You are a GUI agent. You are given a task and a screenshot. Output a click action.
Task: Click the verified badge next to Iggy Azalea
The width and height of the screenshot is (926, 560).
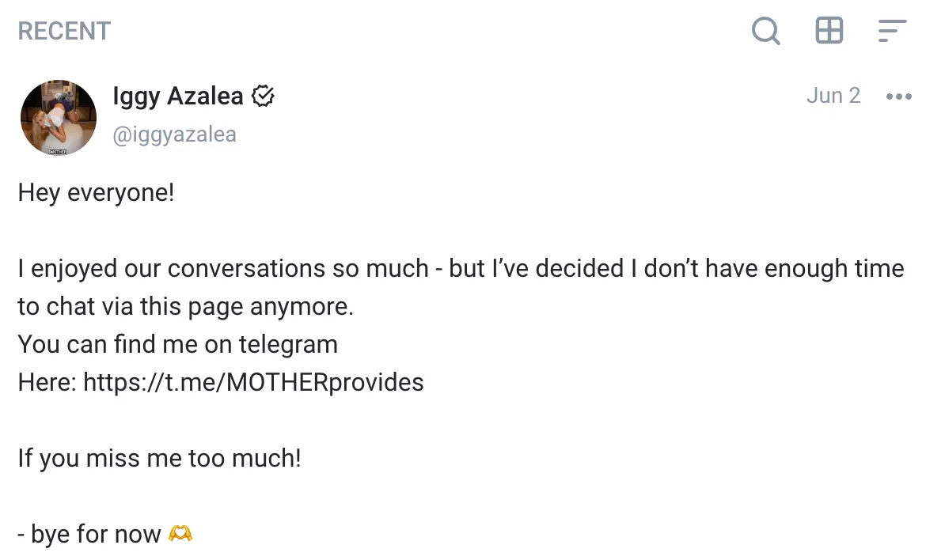(263, 95)
